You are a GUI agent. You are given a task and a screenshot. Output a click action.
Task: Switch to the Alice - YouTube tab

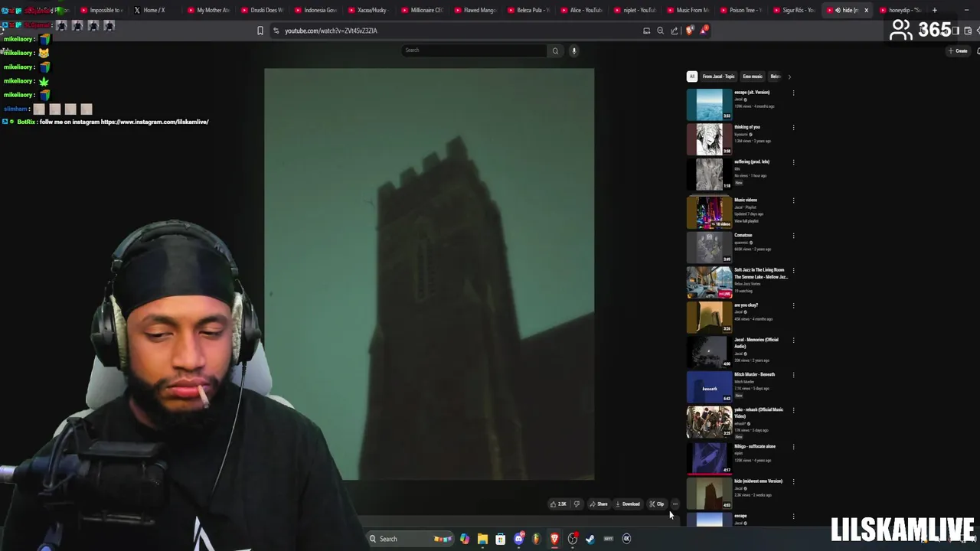click(581, 10)
